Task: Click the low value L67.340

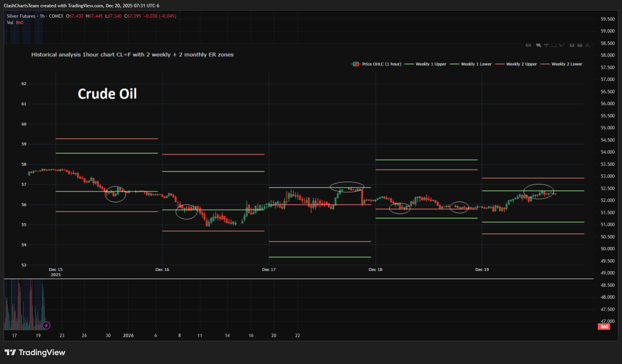Action: pos(113,16)
